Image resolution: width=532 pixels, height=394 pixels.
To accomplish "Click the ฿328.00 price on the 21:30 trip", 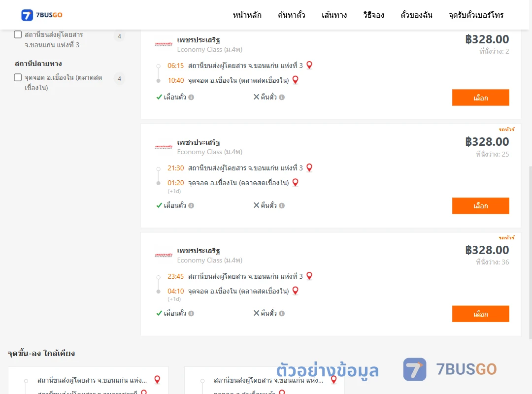I will pos(487,142).
